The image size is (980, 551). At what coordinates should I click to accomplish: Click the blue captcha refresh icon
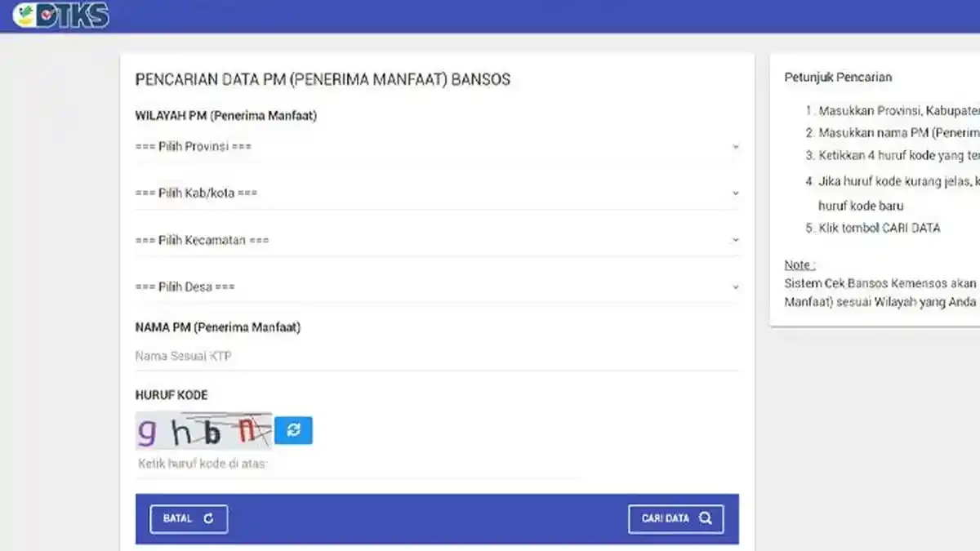coord(294,430)
